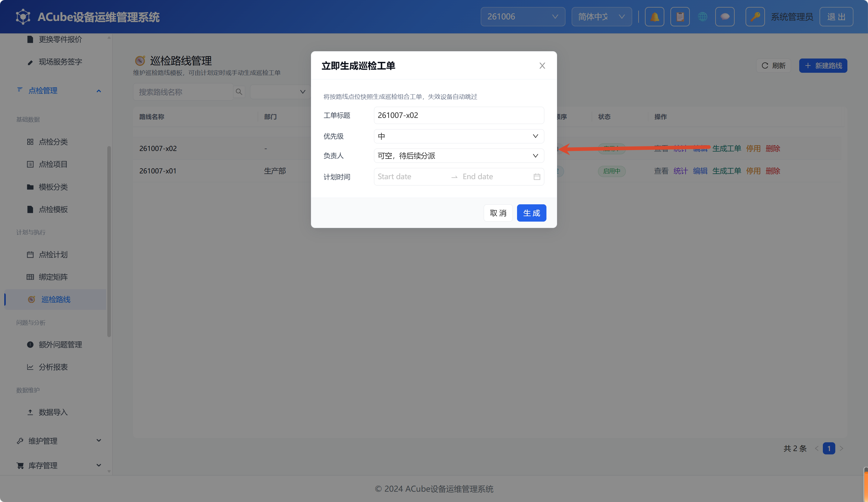Screen dimensions: 868x502
Task: Click 停用 for row 261007-x01
Action: (753, 171)
